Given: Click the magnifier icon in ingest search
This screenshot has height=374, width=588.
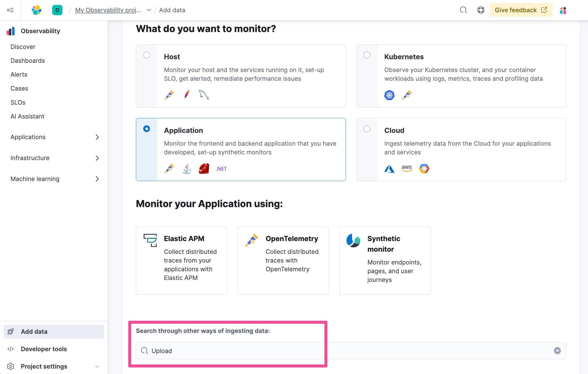Looking at the screenshot, I should pos(145,351).
